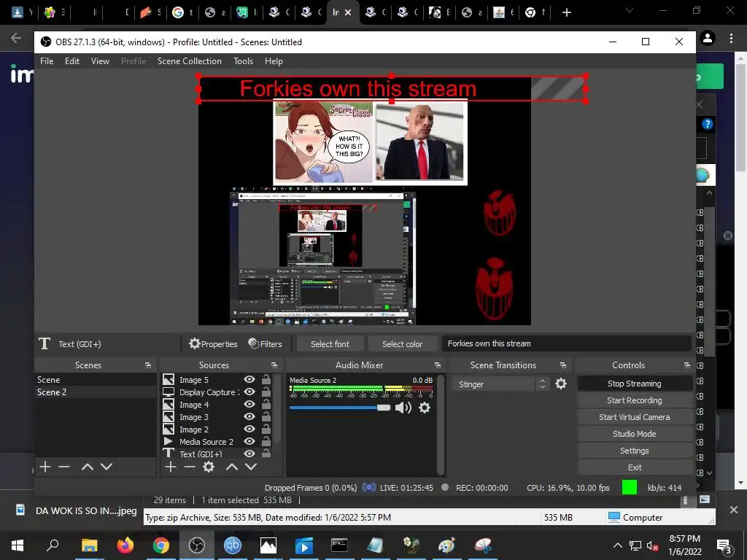Show hidden system tray icons
Screen dimensions: 747x560
point(617,545)
